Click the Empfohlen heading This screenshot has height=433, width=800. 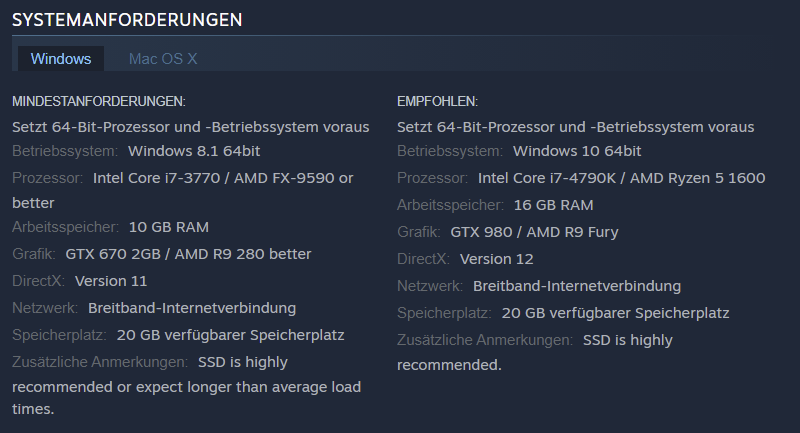click(x=438, y=102)
